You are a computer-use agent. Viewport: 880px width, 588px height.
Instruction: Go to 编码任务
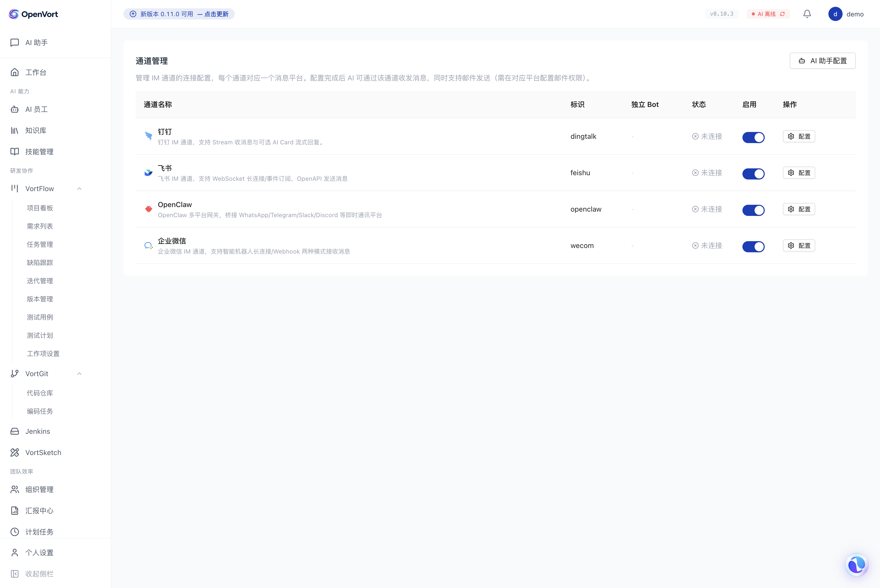[40, 411]
